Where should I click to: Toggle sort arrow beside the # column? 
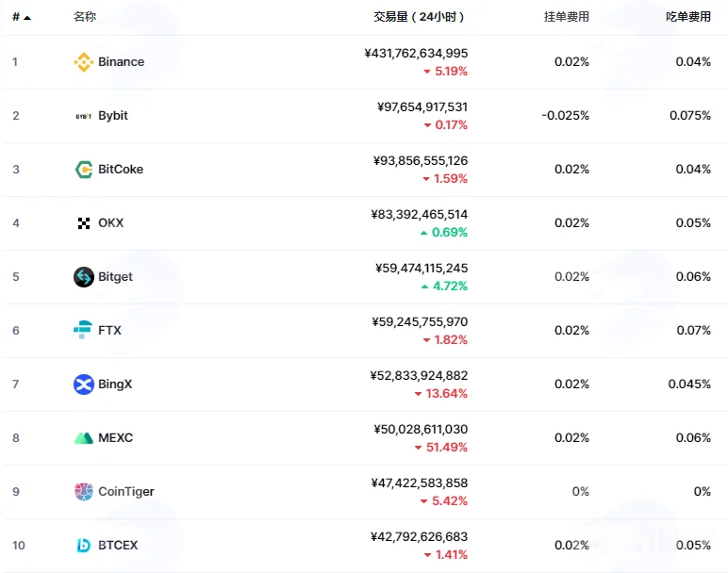(27, 18)
